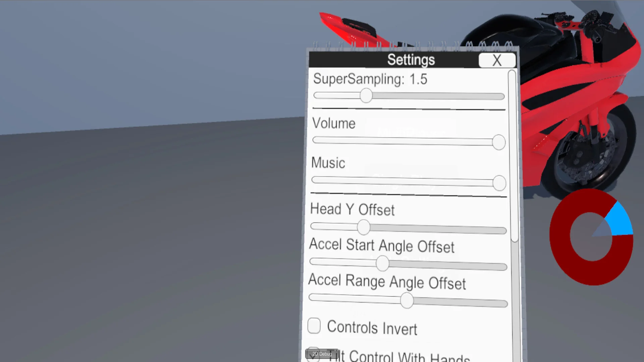Click the SuperSampling 1.5 label
Screen dimensions: 644x362
click(x=370, y=79)
